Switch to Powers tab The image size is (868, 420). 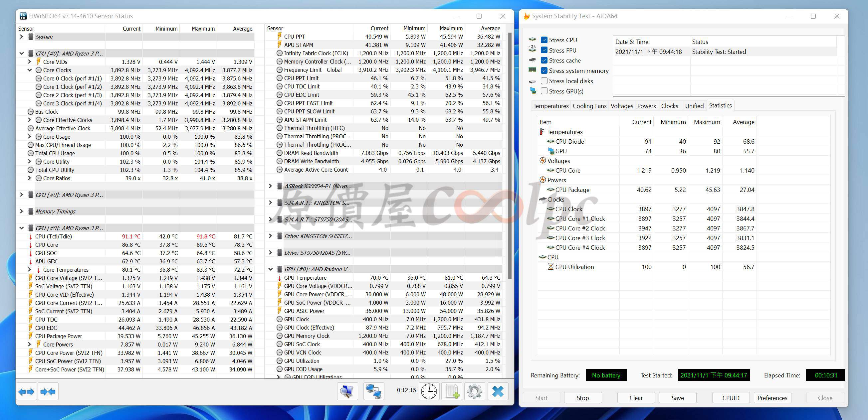(646, 106)
